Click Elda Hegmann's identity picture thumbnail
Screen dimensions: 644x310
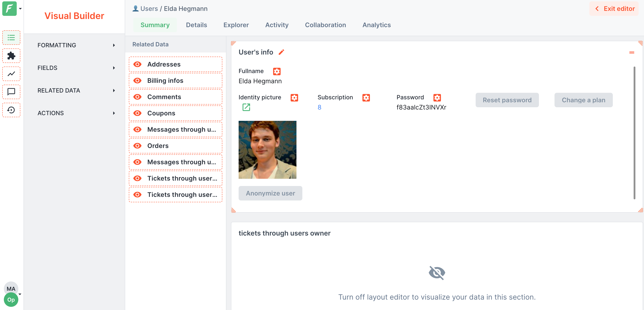(x=267, y=150)
